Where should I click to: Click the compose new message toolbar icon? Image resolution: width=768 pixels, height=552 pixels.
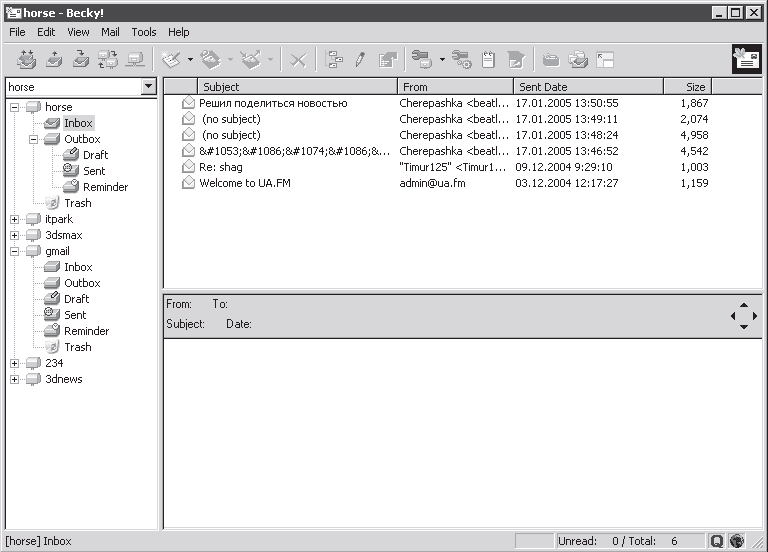coord(171,60)
